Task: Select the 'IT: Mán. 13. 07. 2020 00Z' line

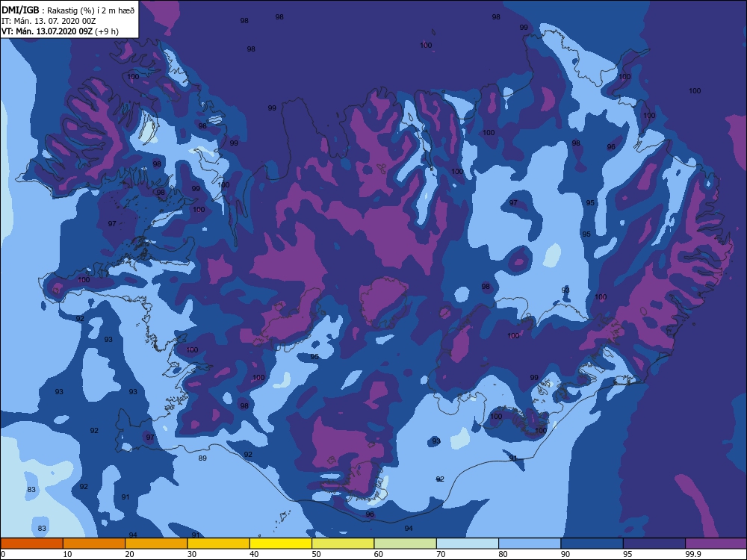Action: click(49, 21)
